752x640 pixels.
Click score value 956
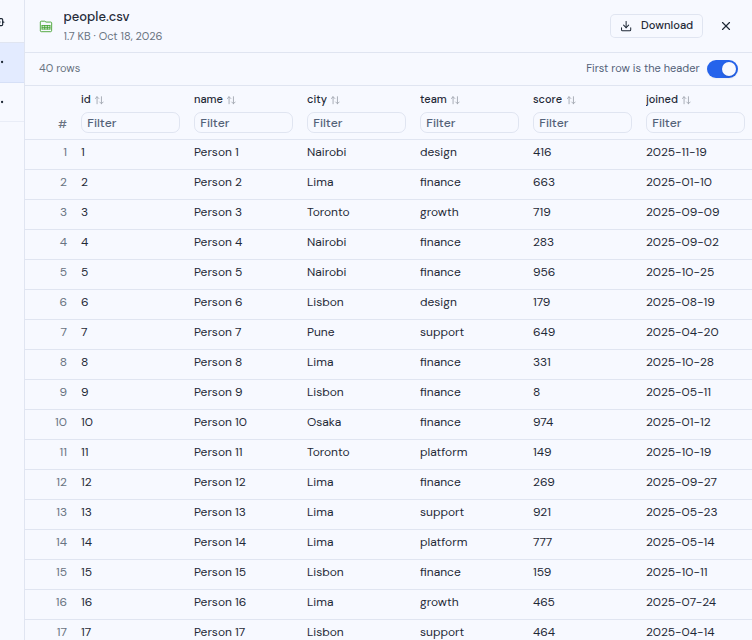[x=544, y=272]
